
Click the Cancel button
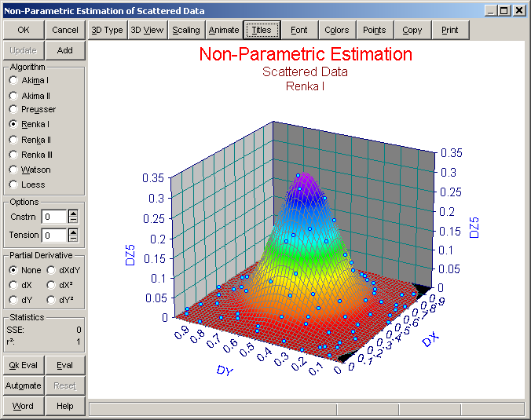tap(65, 30)
